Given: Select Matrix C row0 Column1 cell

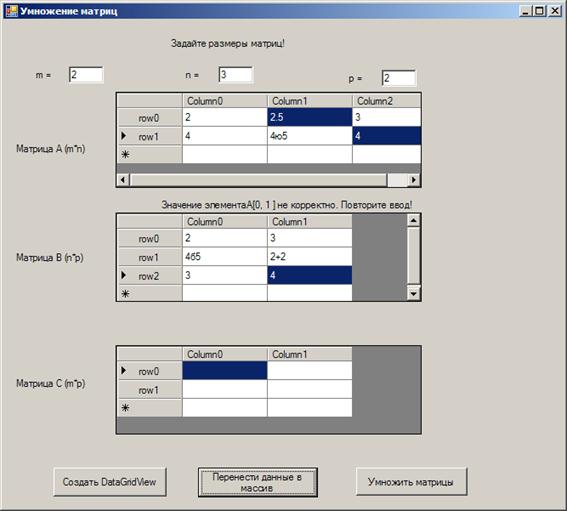Looking at the screenshot, I should [x=310, y=371].
